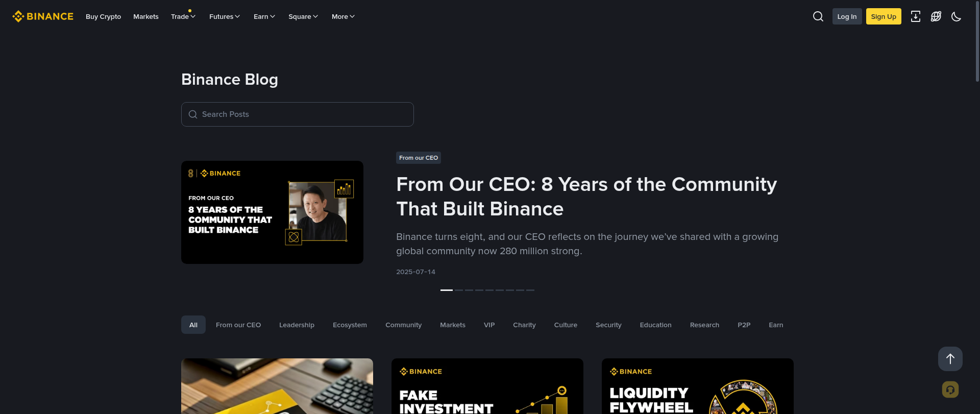Click the yellow Sign Up button
This screenshot has width=980, height=414.
(x=884, y=16)
